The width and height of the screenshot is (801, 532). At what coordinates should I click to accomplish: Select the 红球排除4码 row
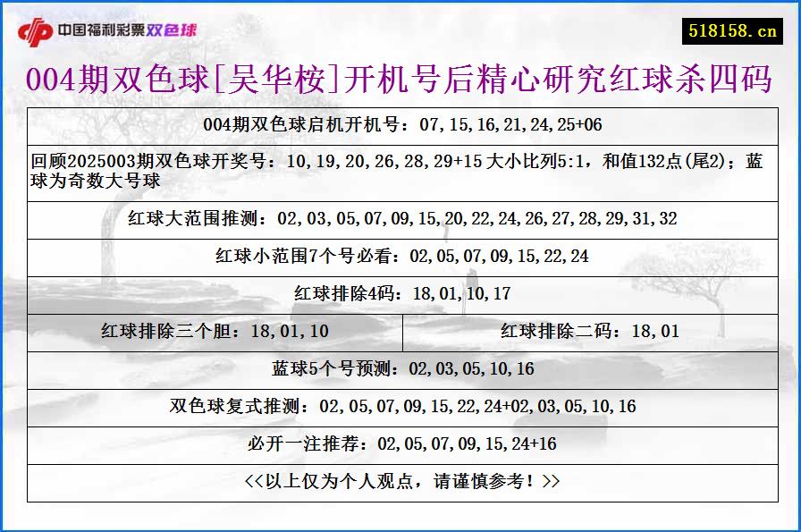point(400,291)
